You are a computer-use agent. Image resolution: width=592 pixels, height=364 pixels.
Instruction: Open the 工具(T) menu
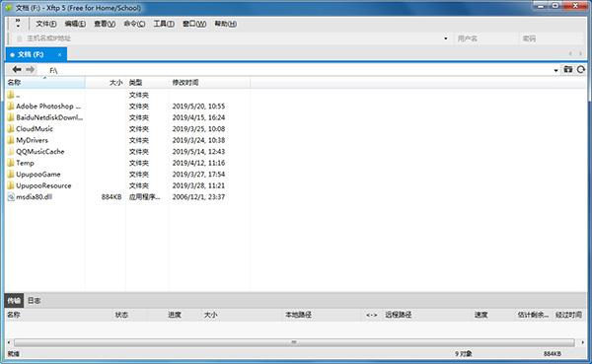(x=164, y=24)
